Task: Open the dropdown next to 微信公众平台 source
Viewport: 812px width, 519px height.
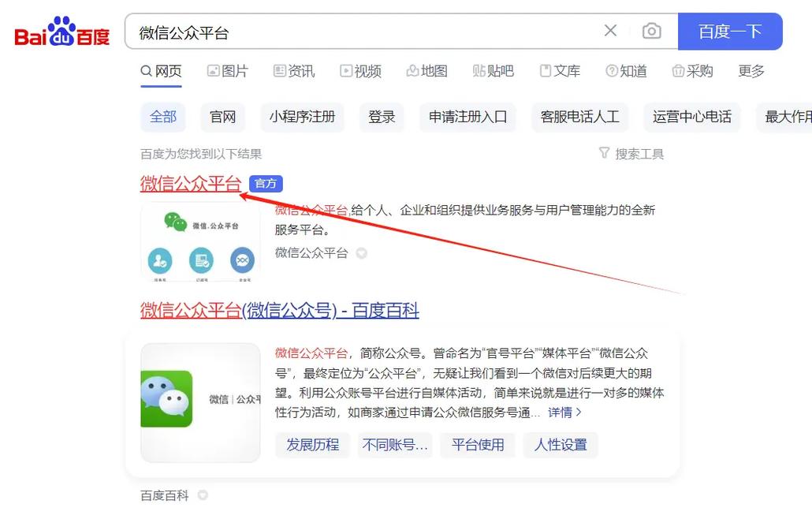Action: [362, 253]
